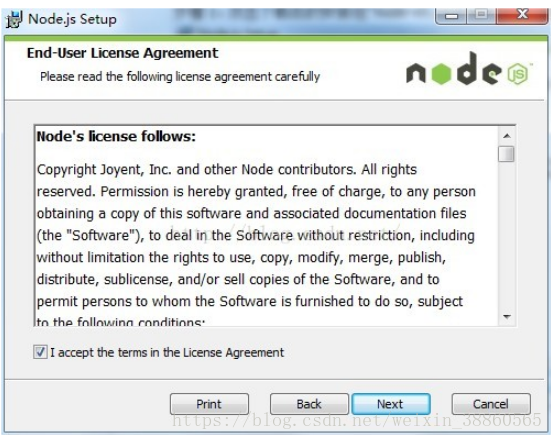
Task: Click the scroll up arrow of license text
Action: 507,136
